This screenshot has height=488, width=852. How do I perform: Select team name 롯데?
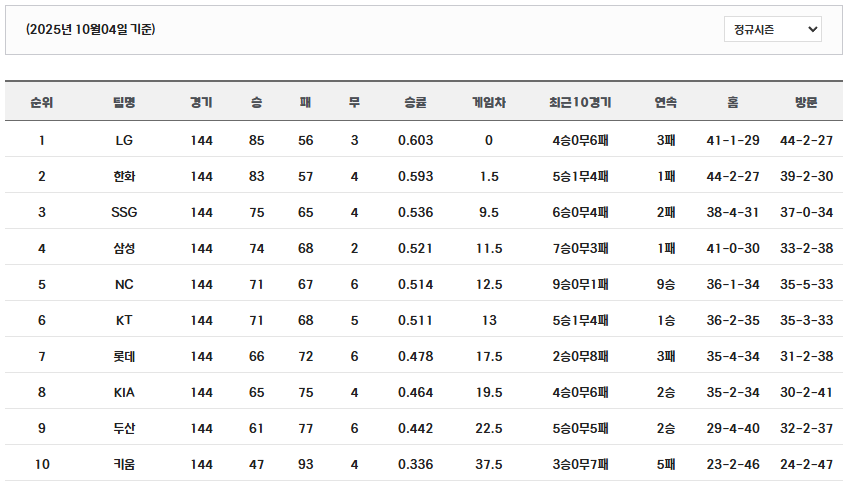coord(124,356)
